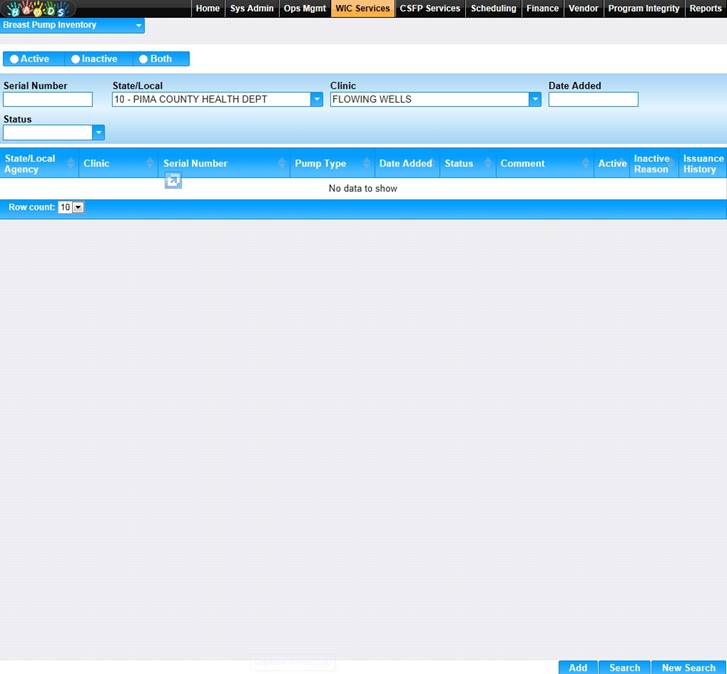Screen dimensions: 727x674
Task: Click sort arrows on Status column header
Action: pyautogui.click(x=488, y=164)
